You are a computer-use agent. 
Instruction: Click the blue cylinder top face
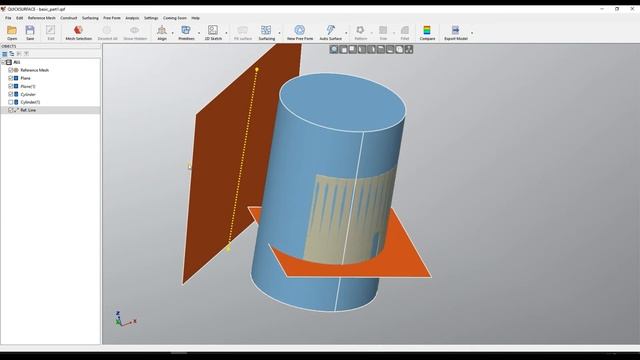coord(343,102)
